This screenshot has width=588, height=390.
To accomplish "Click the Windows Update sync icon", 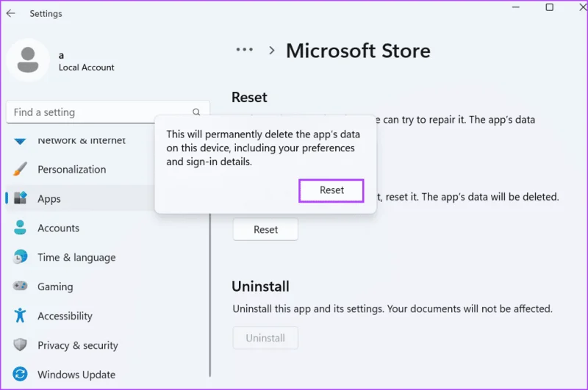I will coord(20,374).
